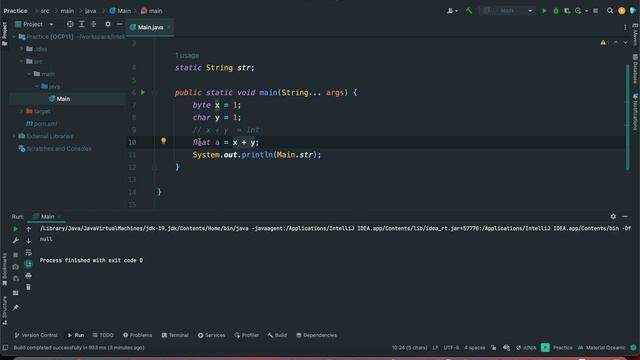This screenshot has width=640, height=360.
Task: Go to previous highlighted problem arrow
Action: pyautogui.click(x=616, y=42)
